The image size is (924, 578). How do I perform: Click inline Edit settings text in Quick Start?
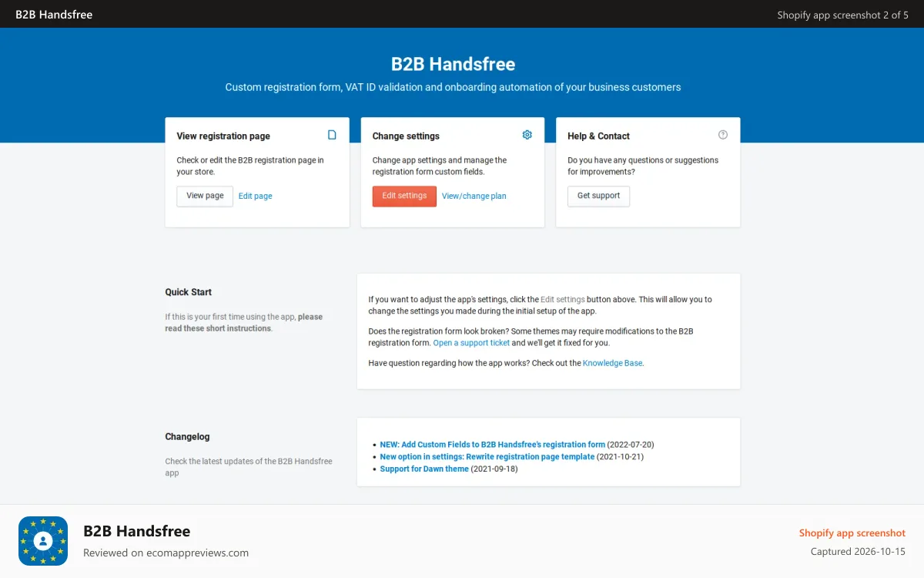coord(563,299)
